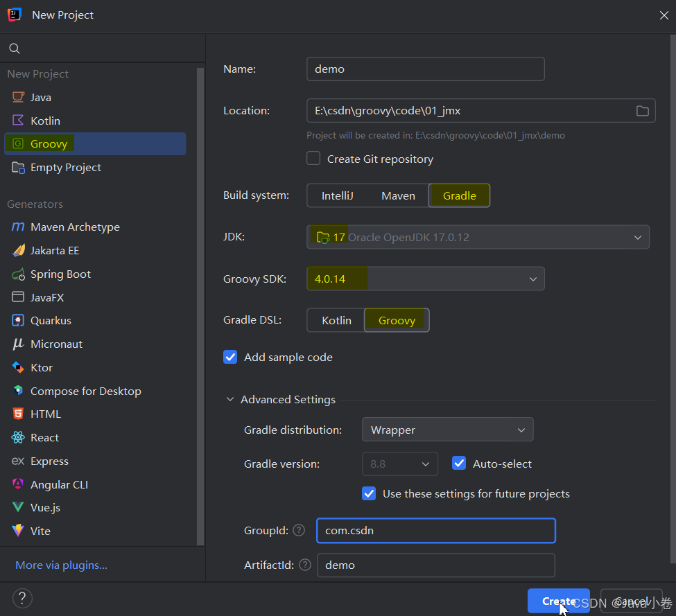Viewport: 676px width, 616px height.
Task: Click the ArtifactId demo field
Action: pos(435,565)
